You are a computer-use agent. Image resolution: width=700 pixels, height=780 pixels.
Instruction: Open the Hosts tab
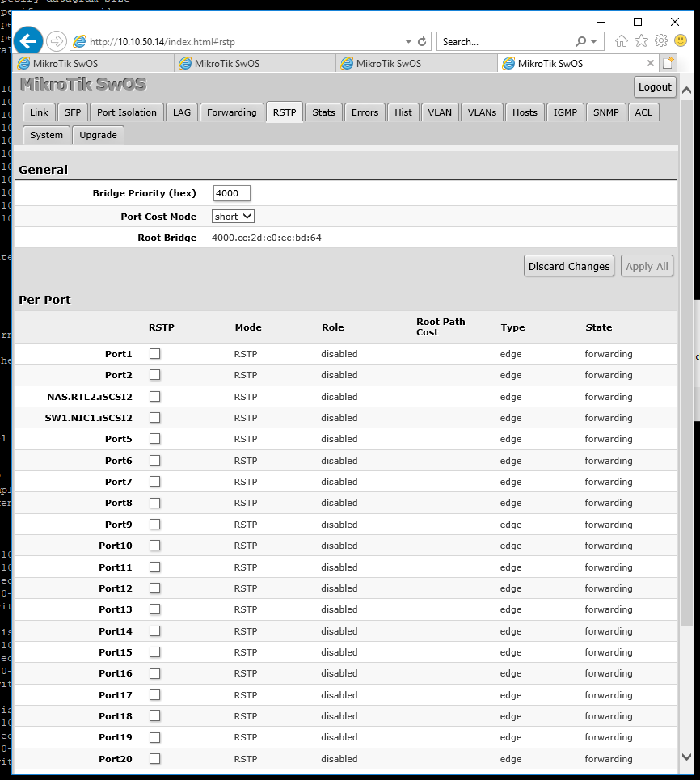click(x=525, y=112)
